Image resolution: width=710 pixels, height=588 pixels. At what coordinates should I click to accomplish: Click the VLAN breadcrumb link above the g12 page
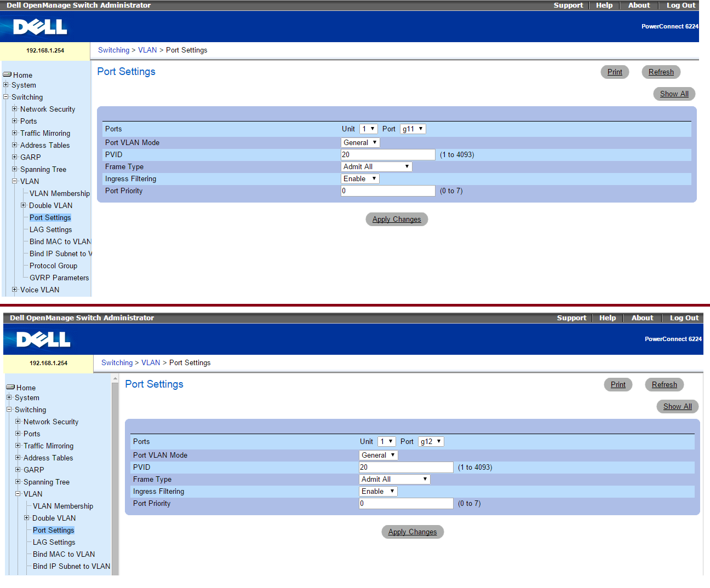pos(151,363)
